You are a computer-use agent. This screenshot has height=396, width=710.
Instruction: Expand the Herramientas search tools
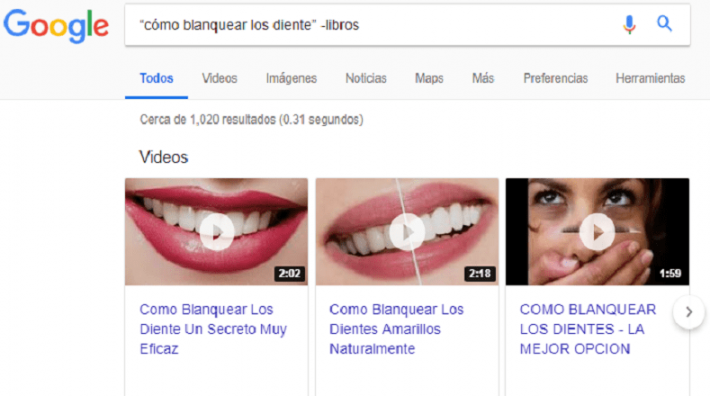650,78
